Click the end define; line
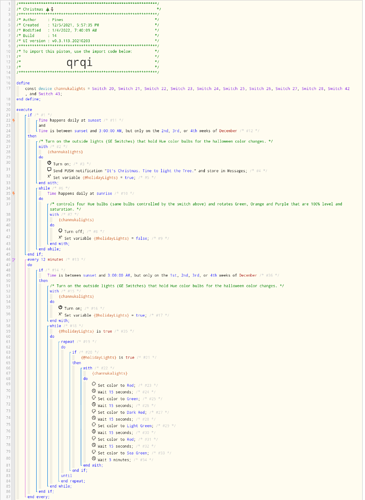365x500 pixels. pyautogui.click(x=28, y=99)
